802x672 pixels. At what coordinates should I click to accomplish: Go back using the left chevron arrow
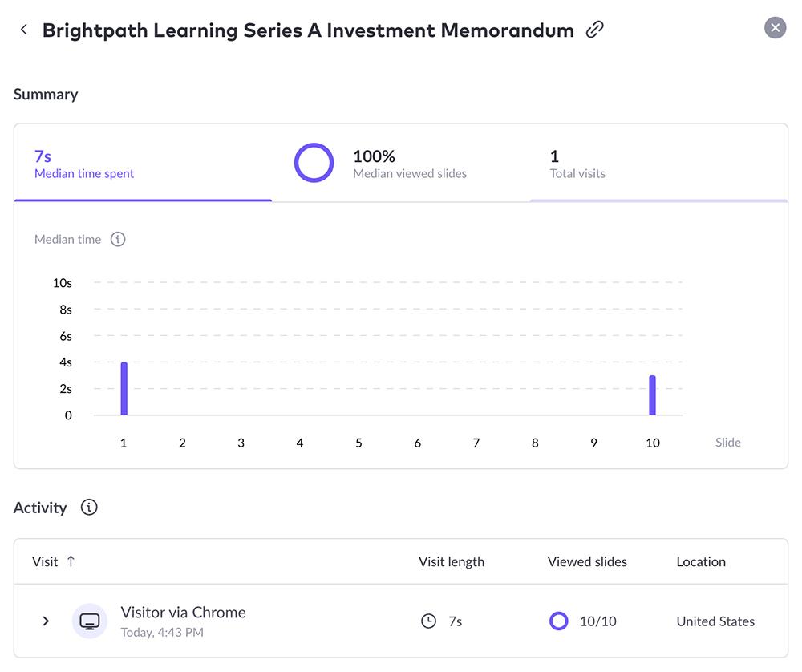(23, 30)
